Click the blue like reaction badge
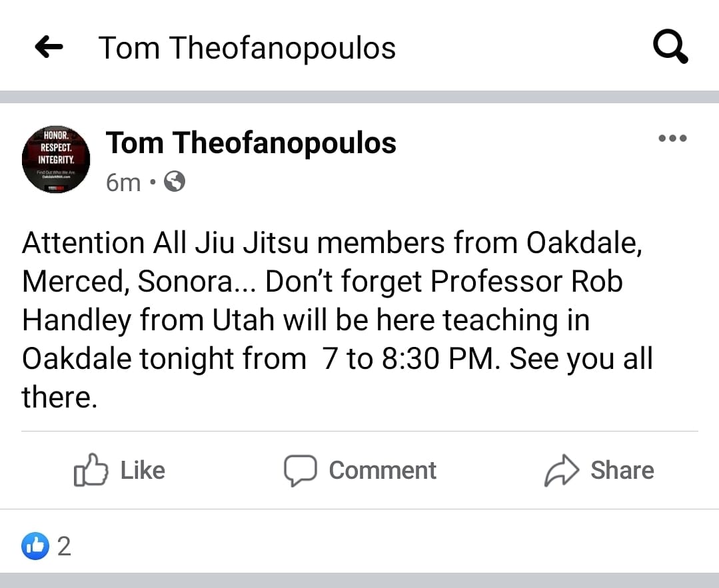Image resolution: width=719 pixels, height=588 pixels. [35, 547]
